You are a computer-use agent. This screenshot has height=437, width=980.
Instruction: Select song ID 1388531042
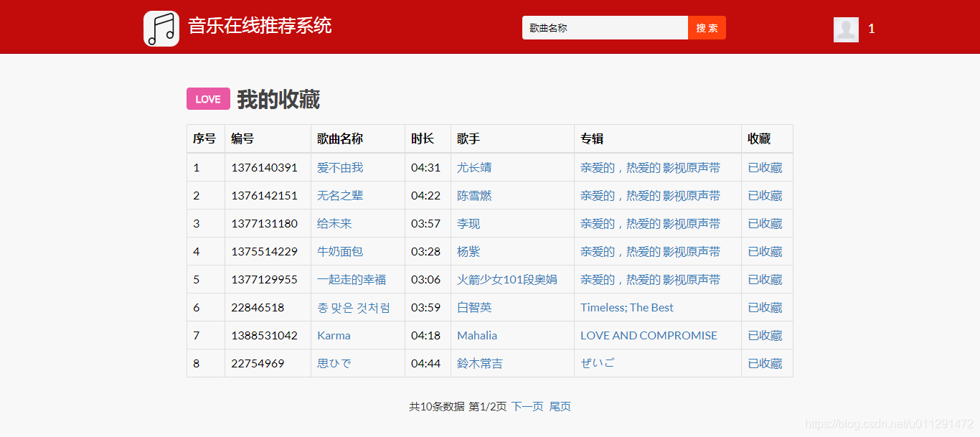pos(264,336)
